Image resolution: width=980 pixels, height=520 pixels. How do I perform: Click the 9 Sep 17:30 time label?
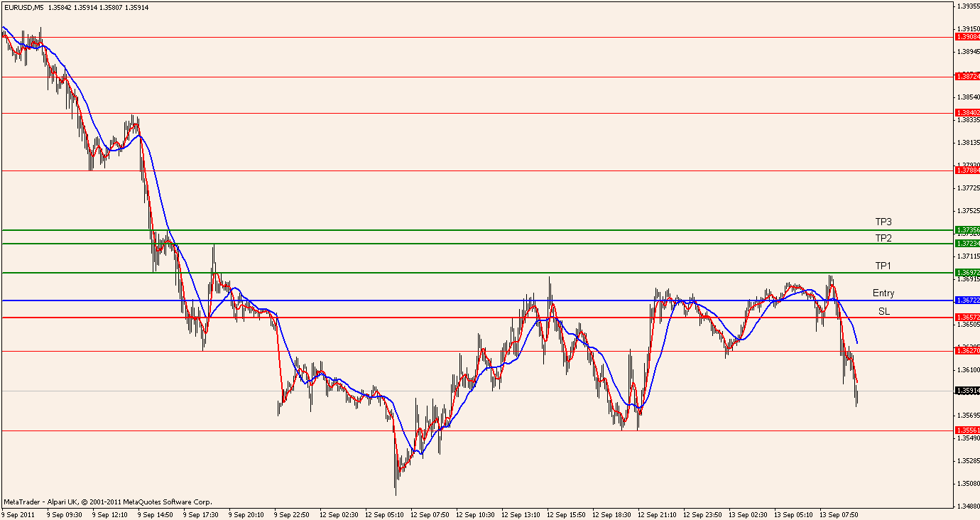[201, 514]
